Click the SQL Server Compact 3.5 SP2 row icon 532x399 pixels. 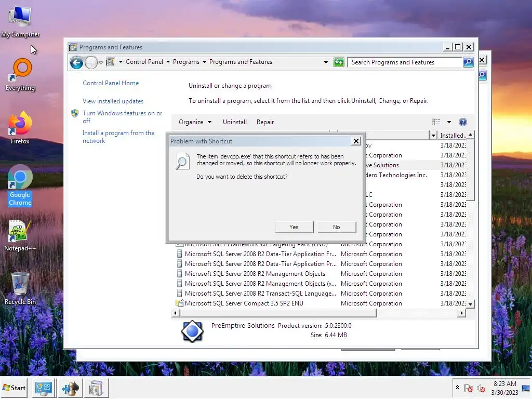coord(179,303)
